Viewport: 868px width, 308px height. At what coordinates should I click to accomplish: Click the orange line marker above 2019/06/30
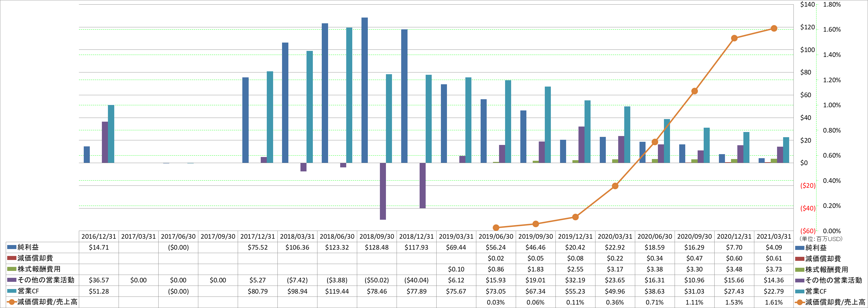(496, 227)
